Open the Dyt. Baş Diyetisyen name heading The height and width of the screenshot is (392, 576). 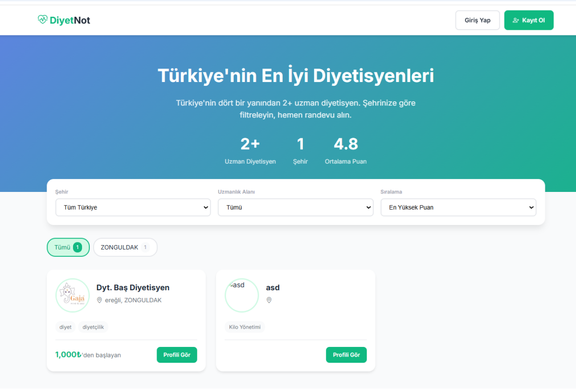click(x=132, y=288)
